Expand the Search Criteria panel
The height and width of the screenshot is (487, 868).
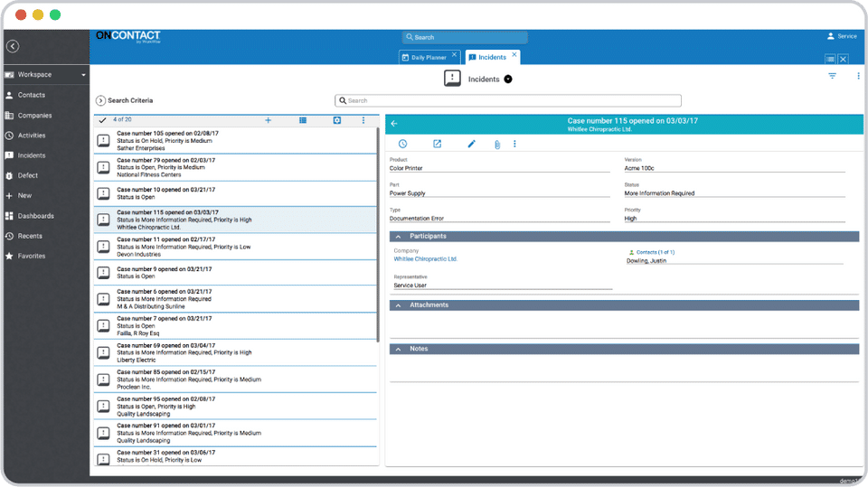[x=100, y=100]
